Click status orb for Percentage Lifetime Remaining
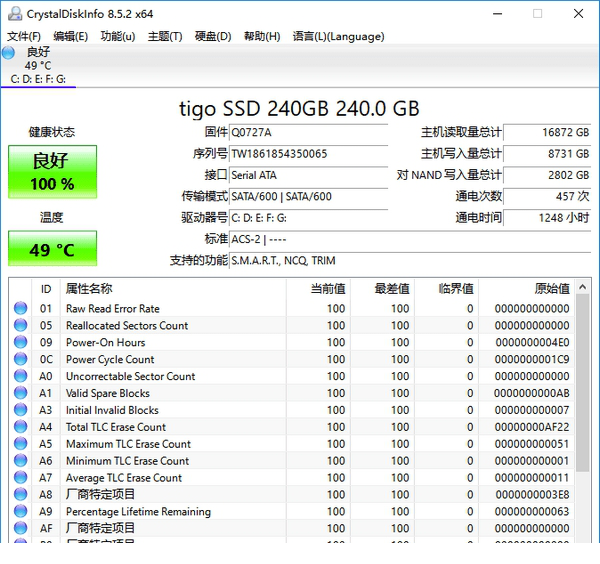The width and height of the screenshot is (600, 564). point(20,512)
